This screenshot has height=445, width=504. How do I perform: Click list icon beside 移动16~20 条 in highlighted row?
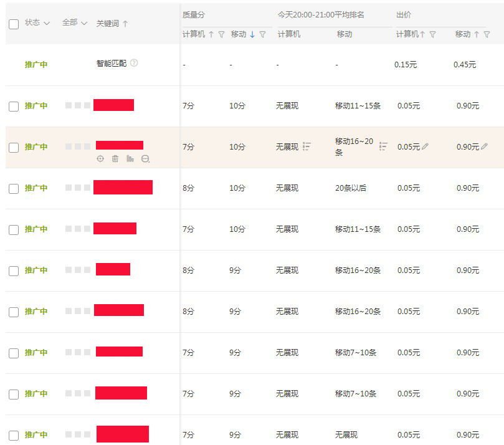click(x=383, y=146)
